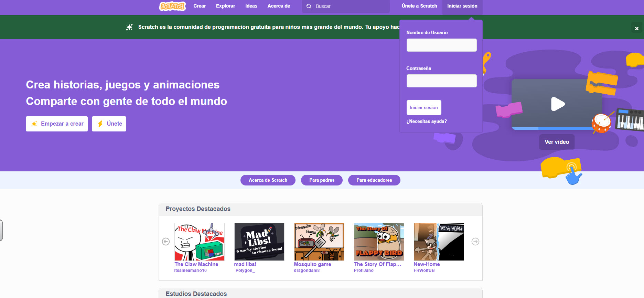Viewport: 644px width, 298px height.
Task: Open the Crear menu item
Action: pyautogui.click(x=200, y=6)
